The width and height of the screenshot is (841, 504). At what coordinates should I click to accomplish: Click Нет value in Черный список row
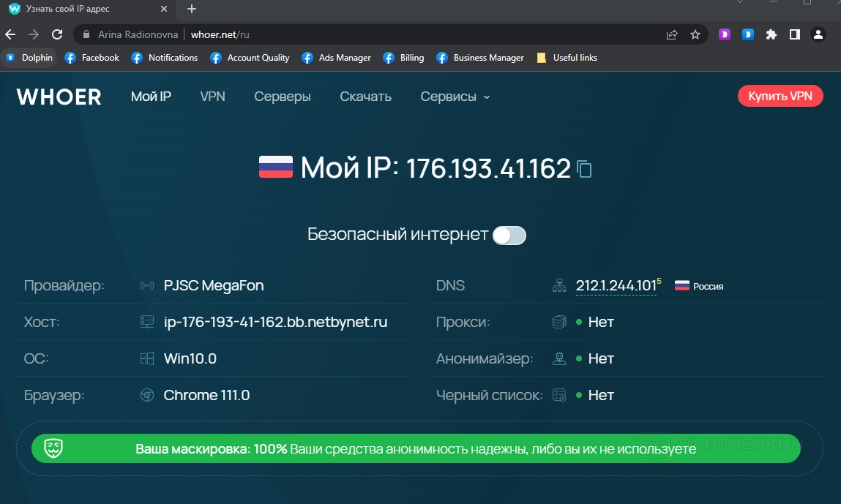pyautogui.click(x=601, y=395)
